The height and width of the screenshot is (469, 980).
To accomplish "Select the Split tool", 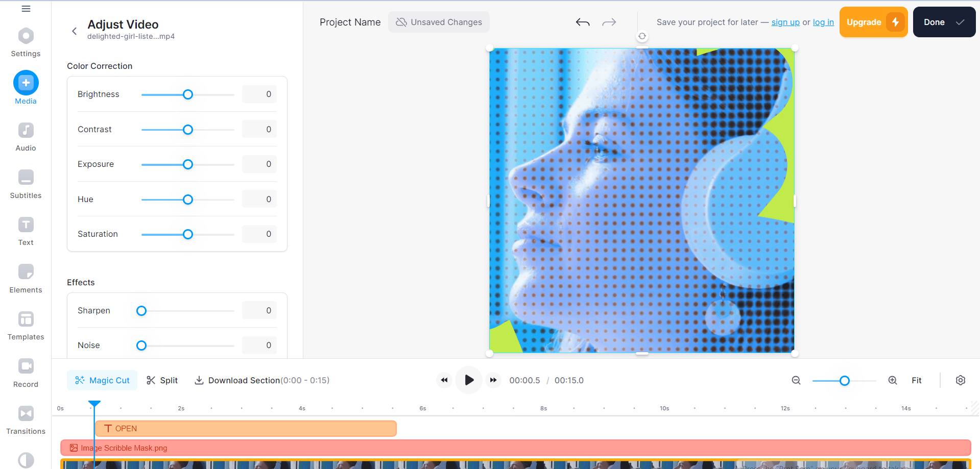I will coord(162,380).
